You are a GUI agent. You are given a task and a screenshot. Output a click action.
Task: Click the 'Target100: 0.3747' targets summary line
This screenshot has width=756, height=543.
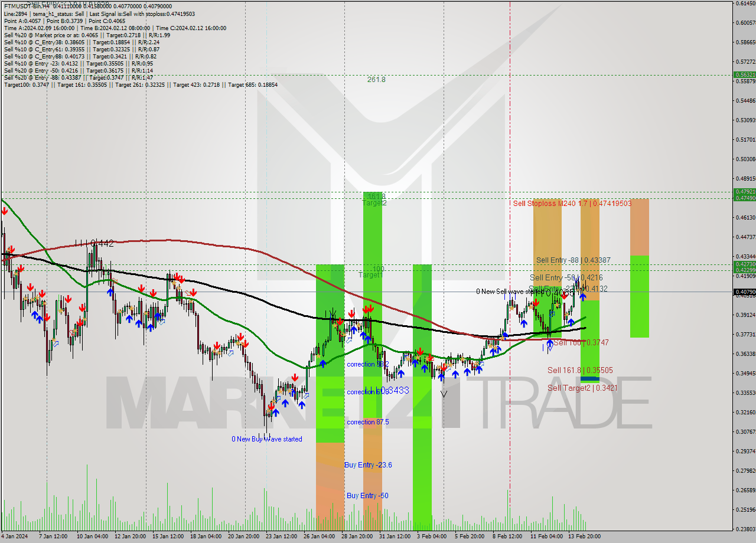[141, 84]
